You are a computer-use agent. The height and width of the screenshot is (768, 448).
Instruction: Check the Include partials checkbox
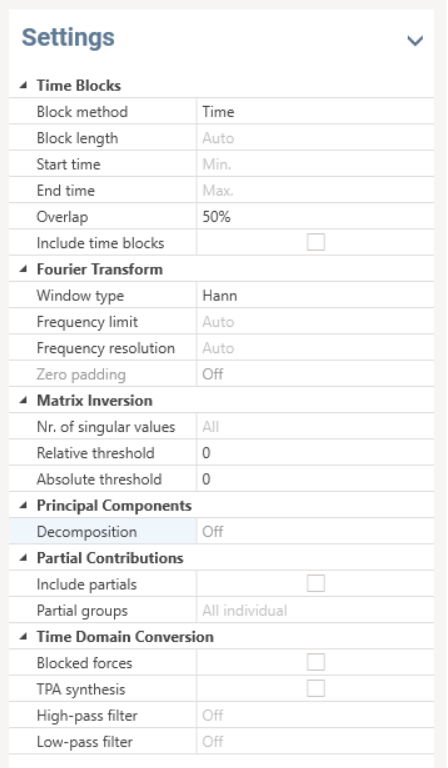(x=315, y=583)
